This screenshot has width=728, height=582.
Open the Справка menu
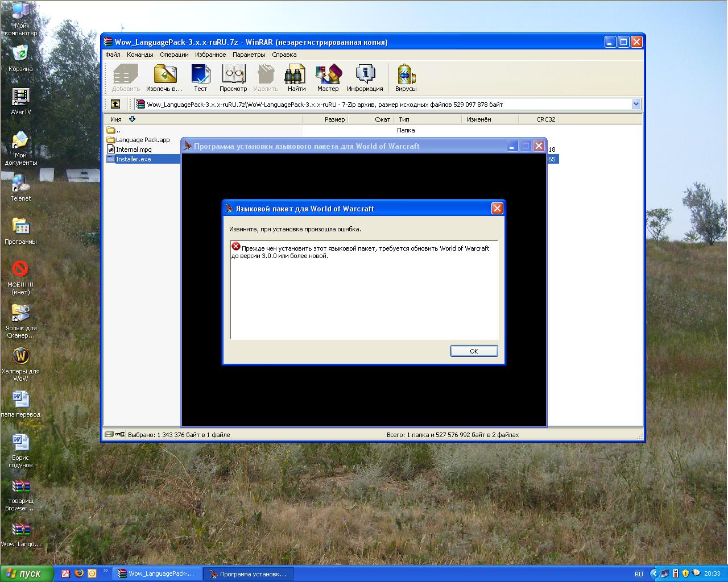click(x=284, y=55)
